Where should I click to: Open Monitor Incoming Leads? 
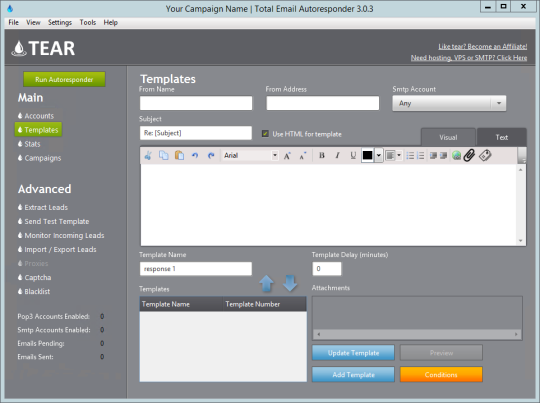(x=61, y=236)
